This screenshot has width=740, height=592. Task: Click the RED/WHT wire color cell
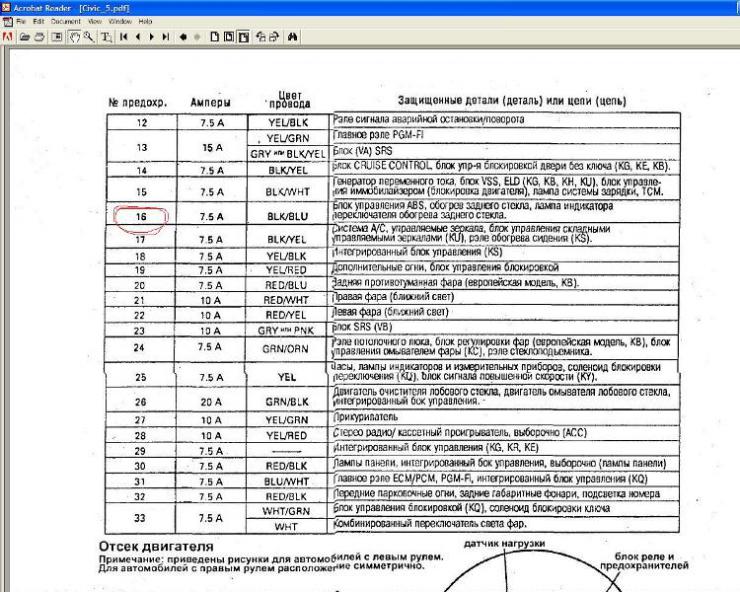pyautogui.click(x=286, y=300)
